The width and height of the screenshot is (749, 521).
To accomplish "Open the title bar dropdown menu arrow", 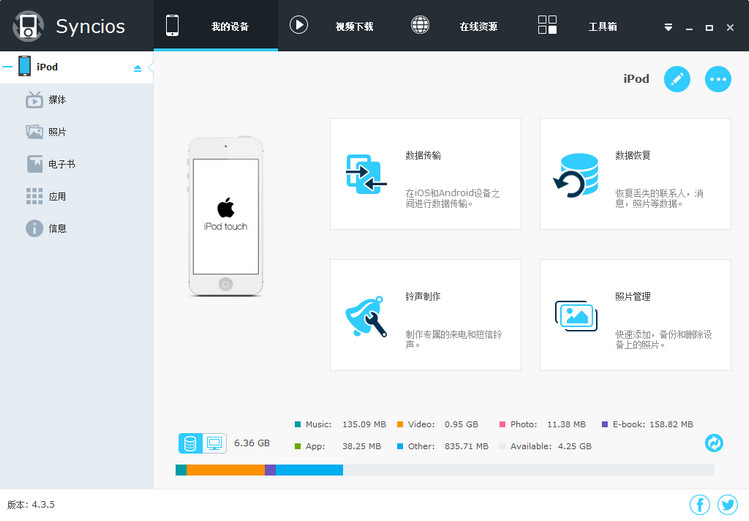I will 668,27.
